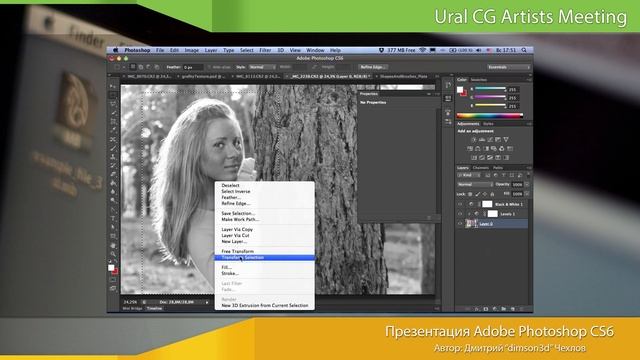Click the Add layer style fx icon
640x360 pixels.
pyautogui.click(x=476, y=309)
